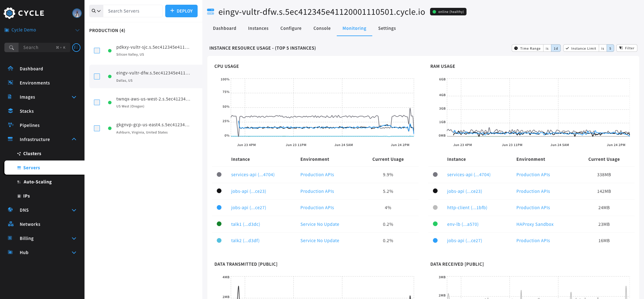644x299 pixels.
Task: Change the Time Range 1d value
Action: tap(556, 48)
